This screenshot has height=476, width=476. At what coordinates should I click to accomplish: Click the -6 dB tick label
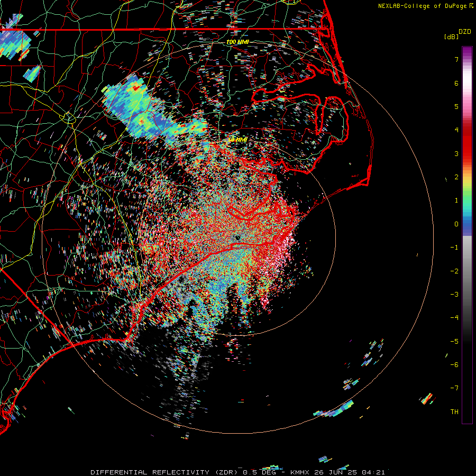tap(454, 364)
